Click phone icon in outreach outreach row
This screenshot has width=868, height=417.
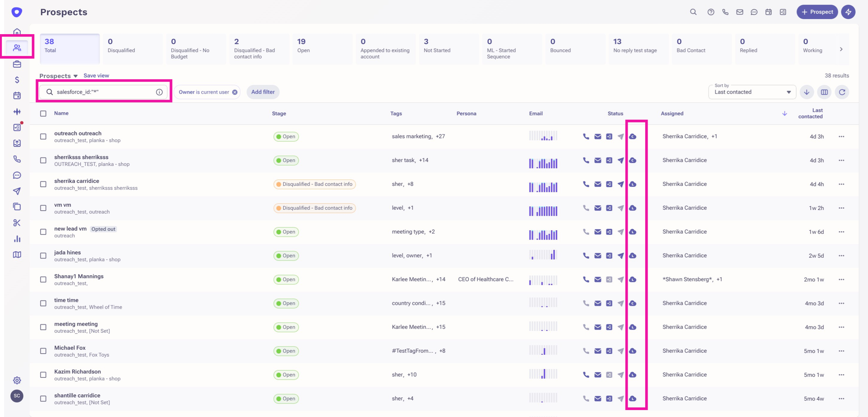click(x=586, y=137)
